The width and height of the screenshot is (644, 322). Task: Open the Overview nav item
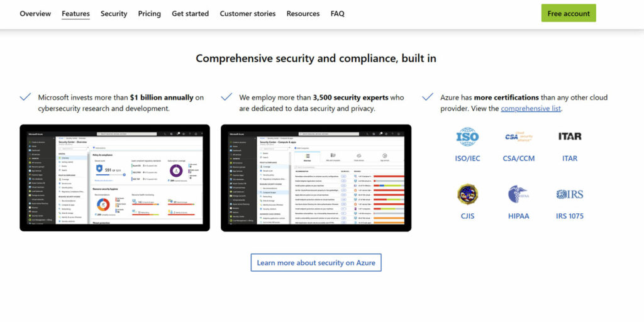(35, 14)
